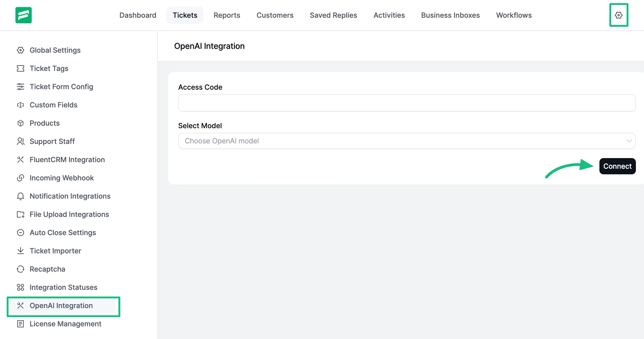This screenshot has width=644, height=339.
Task: Click the settings gear icon
Action: click(618, 15)
